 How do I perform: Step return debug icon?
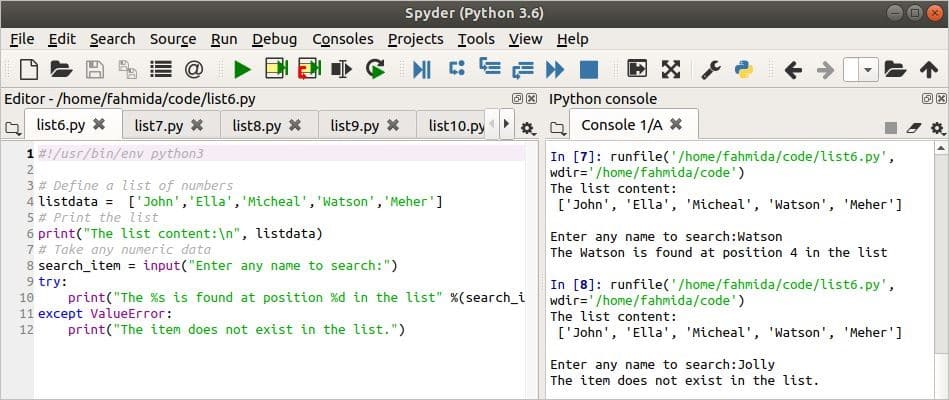pos(522,70)
